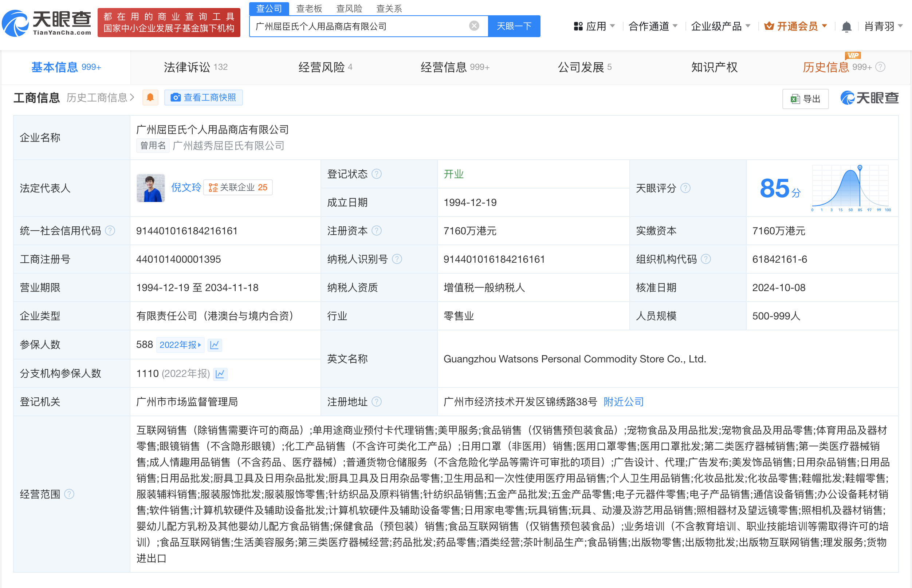Click help icon beside 统一社会信用代码
This screenshot has height=588, width=912.
coord(110,231)
